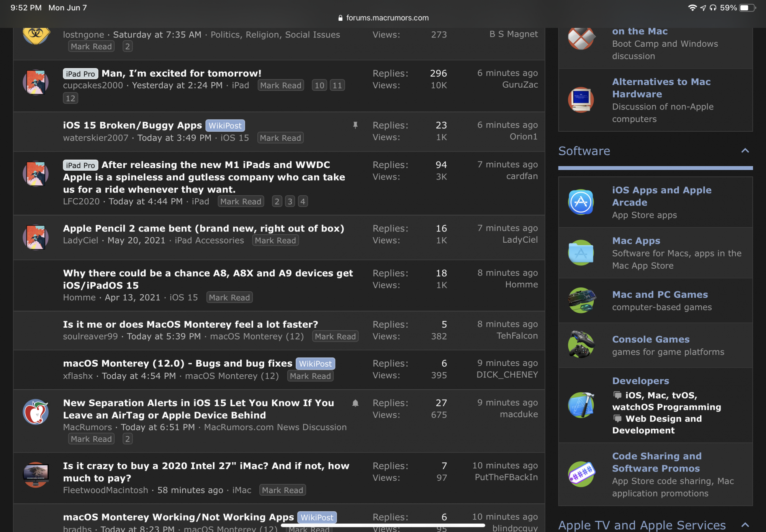766x532 pixels.
Task: Go to page 2 of the M1 iPads thread
Action: pos(277,201)
